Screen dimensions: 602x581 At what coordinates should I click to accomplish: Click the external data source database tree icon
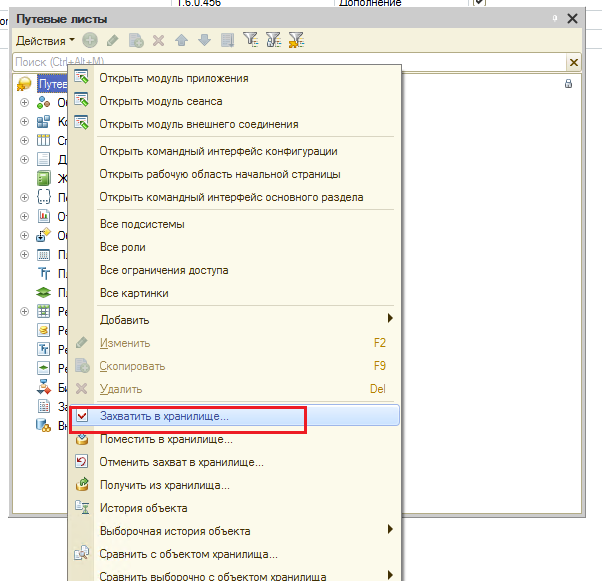pos(43,425)
